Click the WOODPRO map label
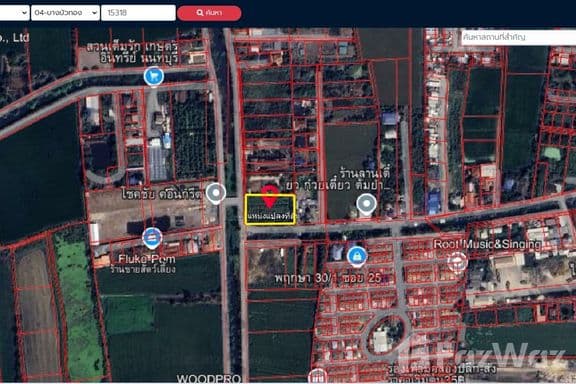 pyautogui.click(x=209, y=378)
